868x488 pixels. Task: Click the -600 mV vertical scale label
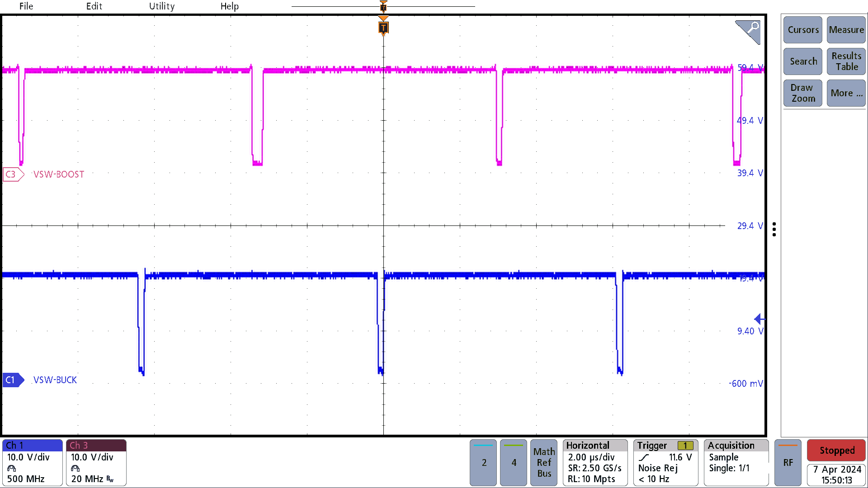click(746, 384)
